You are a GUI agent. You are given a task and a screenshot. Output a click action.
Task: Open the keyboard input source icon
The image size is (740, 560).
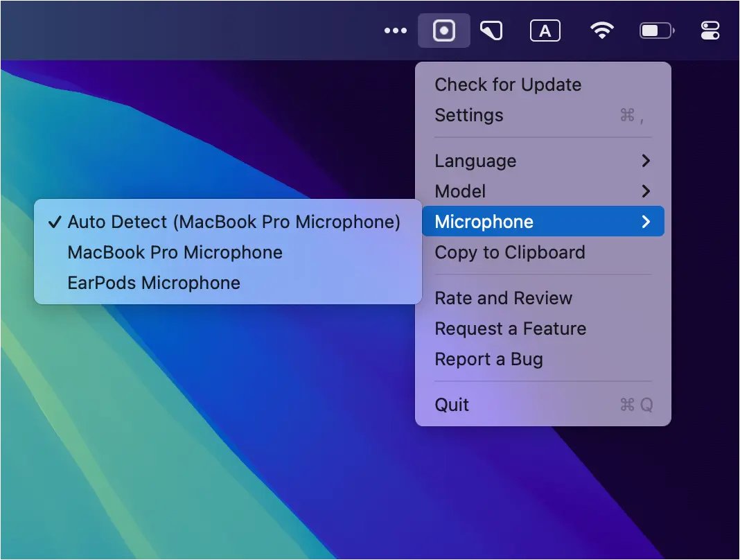click(545, 31)
